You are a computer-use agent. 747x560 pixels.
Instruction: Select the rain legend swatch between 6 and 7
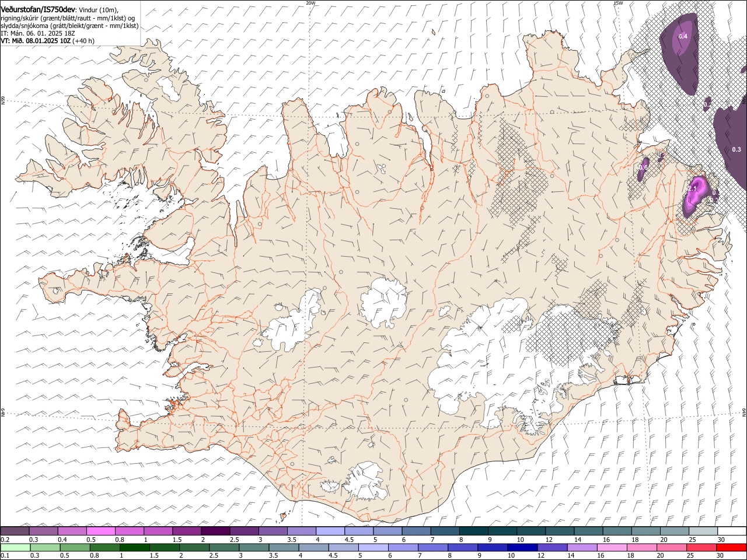click(x=403, y=547)
